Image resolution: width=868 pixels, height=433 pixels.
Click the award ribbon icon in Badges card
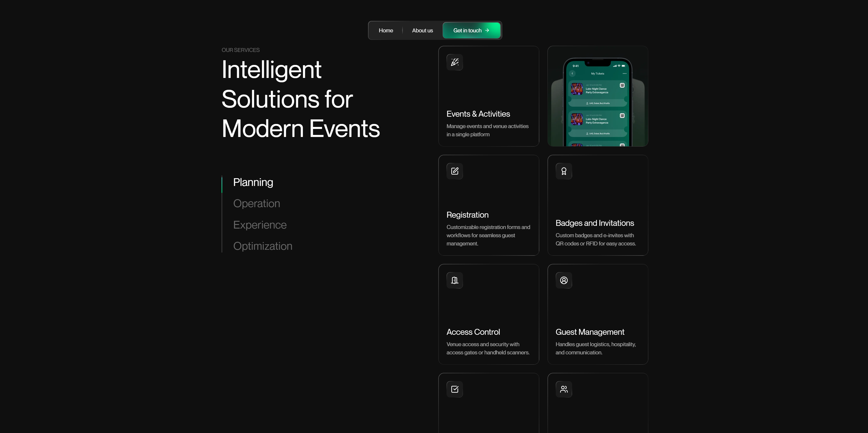[564, 171]
